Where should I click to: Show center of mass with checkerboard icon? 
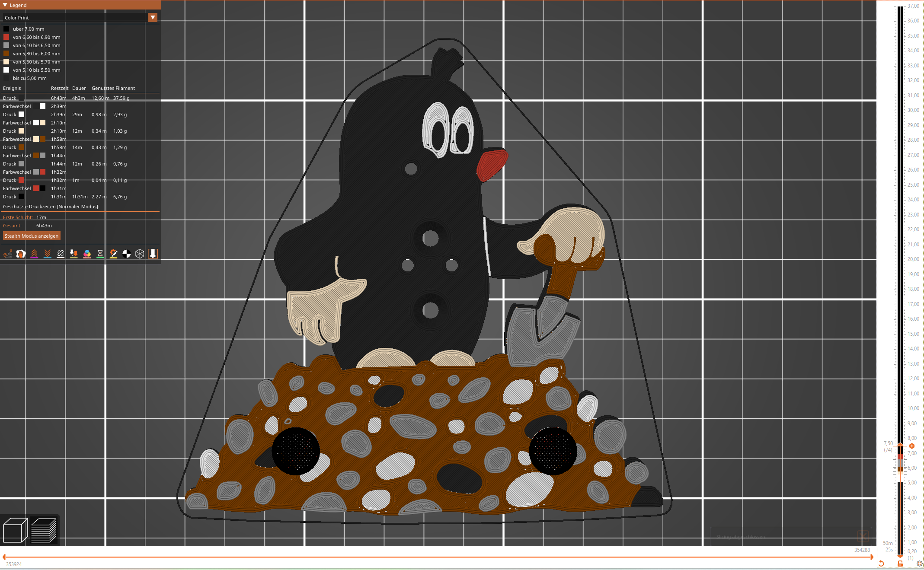coord(126,254)
